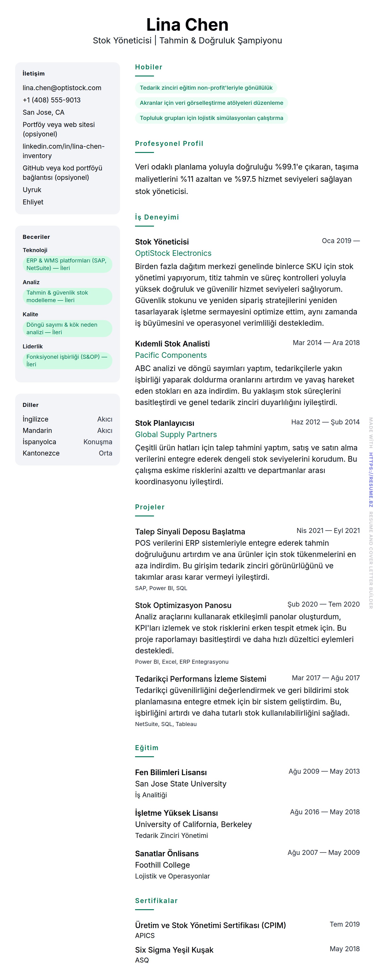This screenshot has width=375, height=980.
Task: Select the Stok Optimizasyon Panosu project title
Action: (x=183, y=605)
